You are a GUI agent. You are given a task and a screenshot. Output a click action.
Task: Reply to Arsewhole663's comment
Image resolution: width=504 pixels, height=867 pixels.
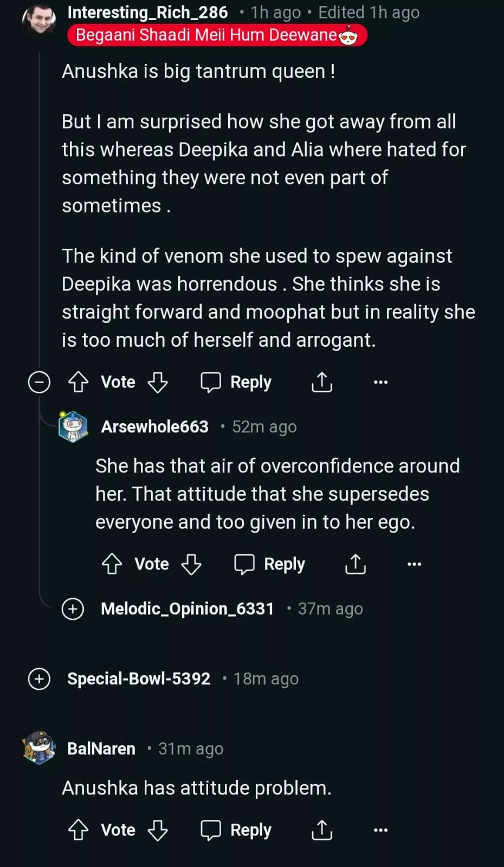(270, 564)
